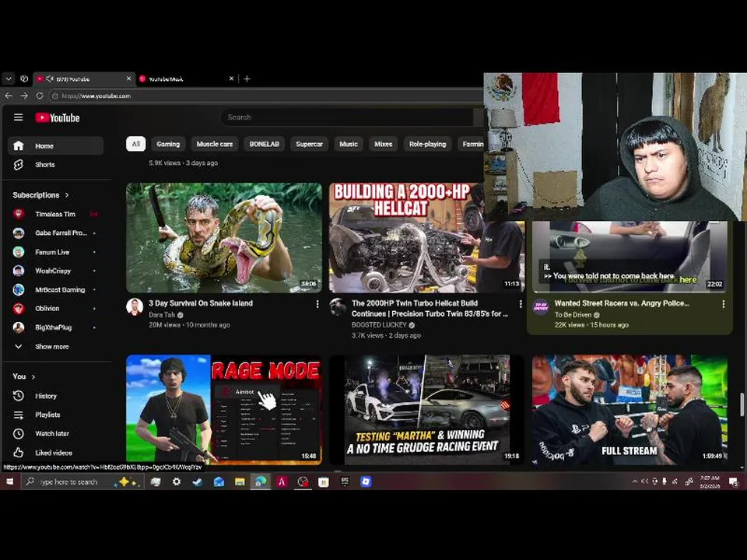Click the Windows taskbar search box
This screenshot has width=747, height=560.
pos(82,482)
